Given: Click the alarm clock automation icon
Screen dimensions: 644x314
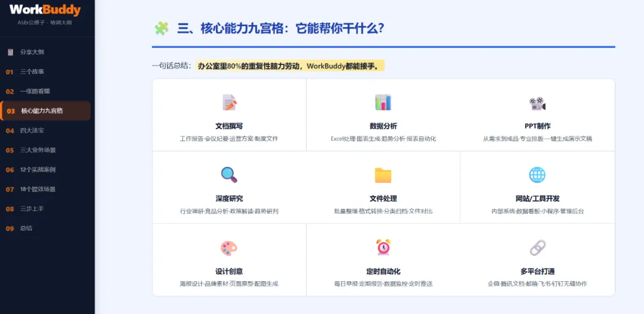Looking at the screenshot, I should tap(383, 247).
